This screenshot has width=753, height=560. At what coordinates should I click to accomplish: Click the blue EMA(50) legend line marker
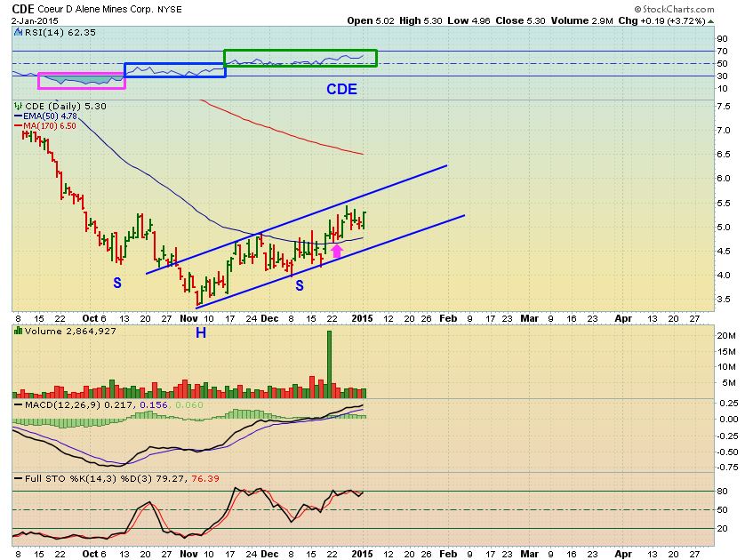point(19,116)
